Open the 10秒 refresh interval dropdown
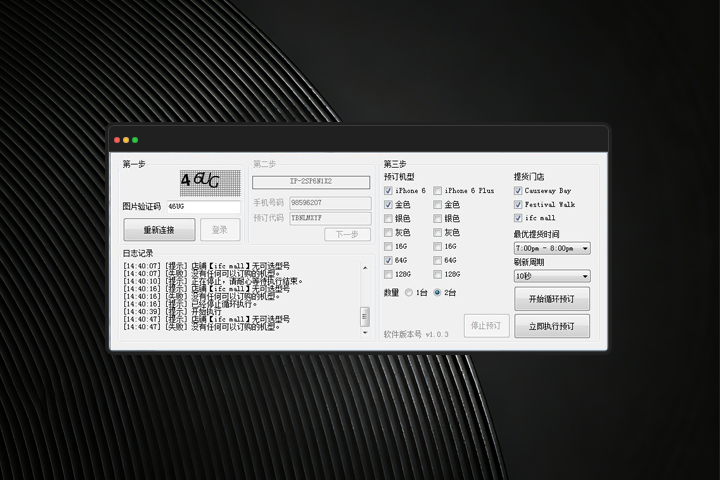Screen dimensions: 720x480 (552, 276)
